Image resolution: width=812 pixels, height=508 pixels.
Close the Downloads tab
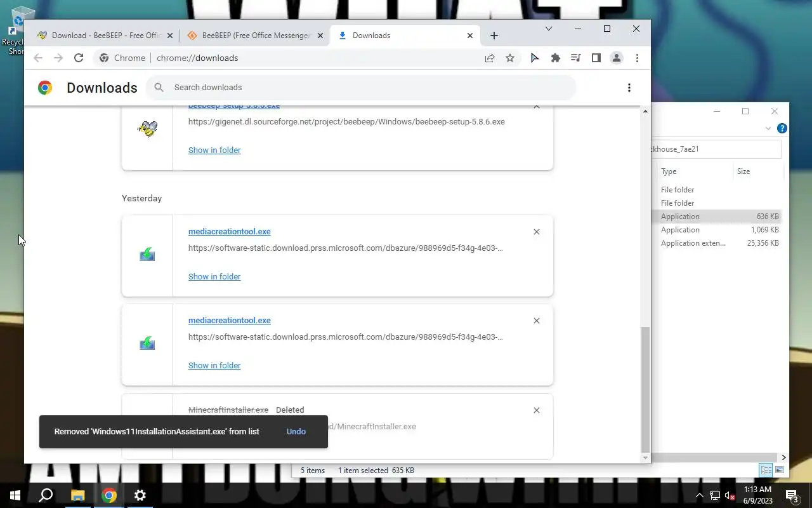(x=470, y=36)
